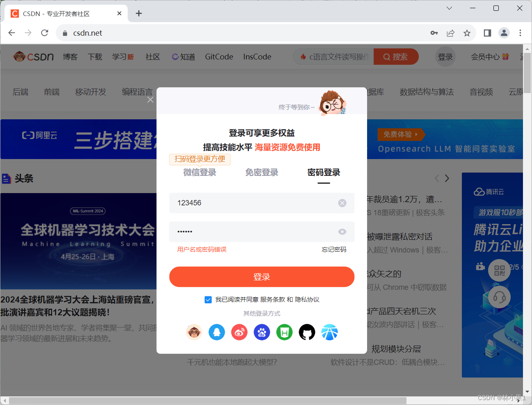Image resolution: width=532 pixels, height=405 pixels.
Task: Click the header search box
Action: [x=333, y=57]
